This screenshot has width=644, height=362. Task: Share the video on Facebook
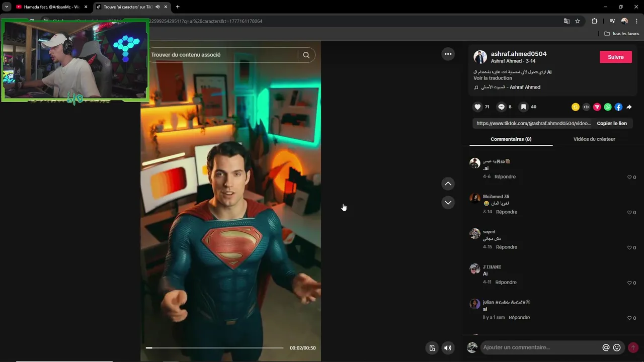(618, 107)
